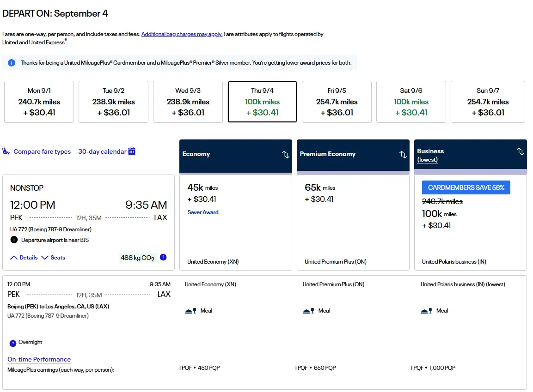533x392 pixels.
Task: Click the 1 PQF • 450 PQP earnings text
Action: [x=199, y=368]
